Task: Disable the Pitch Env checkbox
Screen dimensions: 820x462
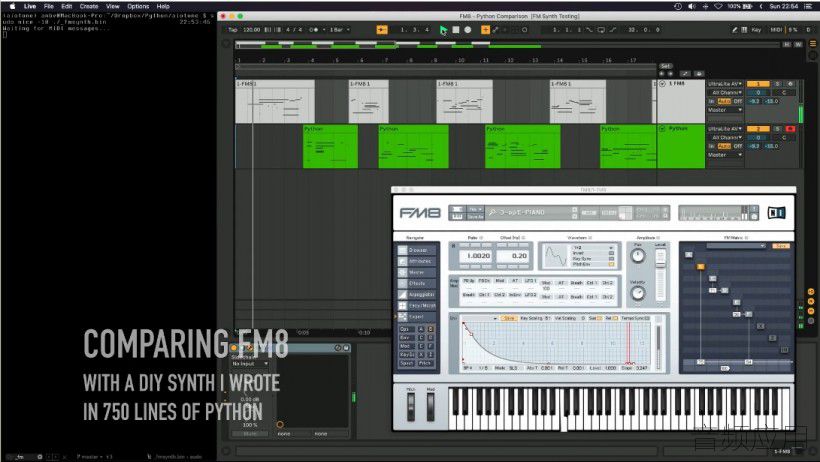Action: [x=611, y=264]
